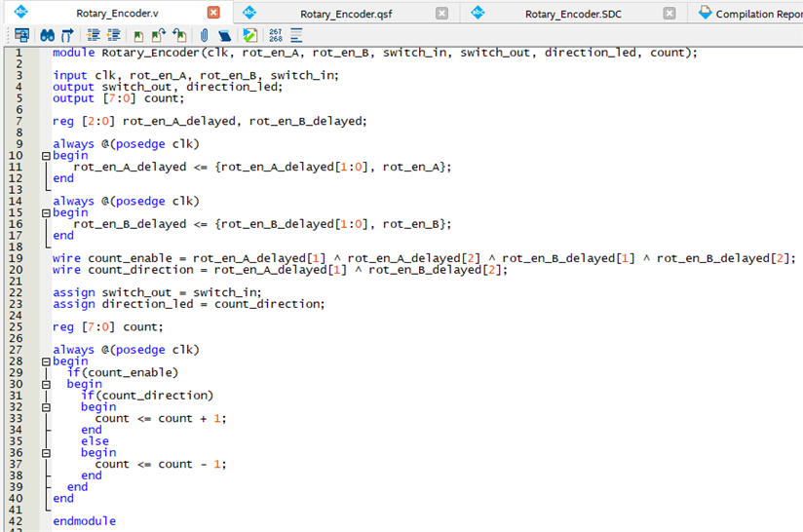Click 'direction_led;' on the output line 4
Viewport: 803px width, 532px height.
click(235, 87)
